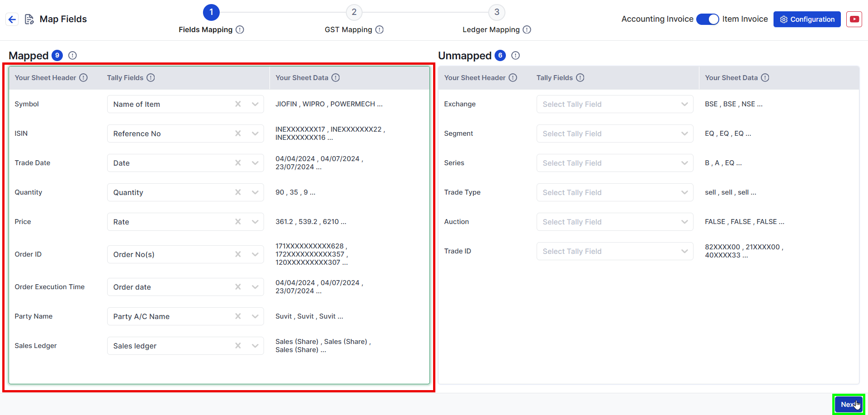The image size is (868, 415).
Task: Open Tally Field dropdown for Trade ID
Action: [615, 251]
